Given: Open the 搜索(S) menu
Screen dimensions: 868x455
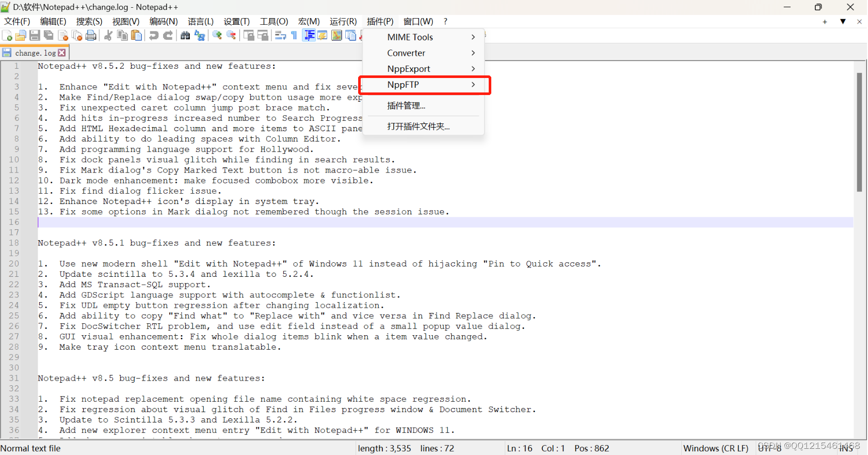Looking at the screenshot, I should 89,21.
